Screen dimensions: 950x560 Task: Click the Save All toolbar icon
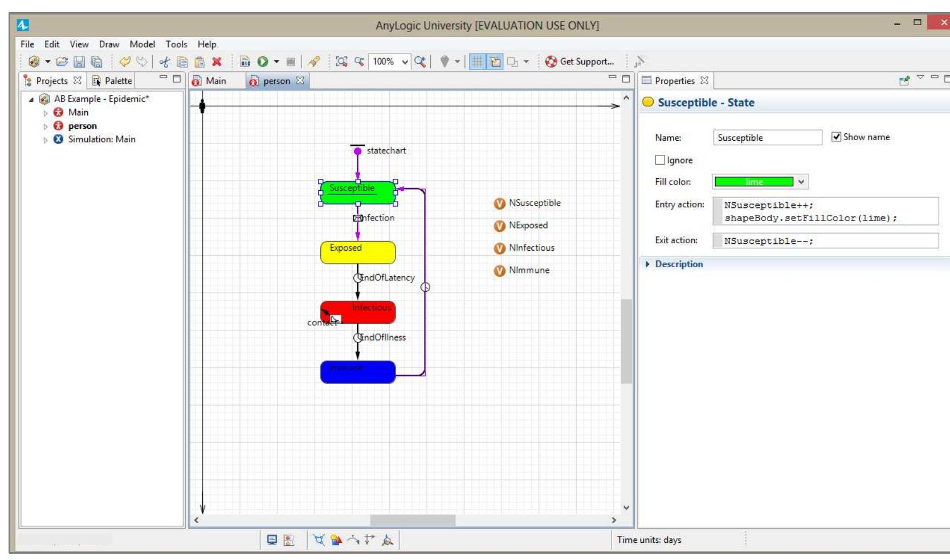point(96,62)
